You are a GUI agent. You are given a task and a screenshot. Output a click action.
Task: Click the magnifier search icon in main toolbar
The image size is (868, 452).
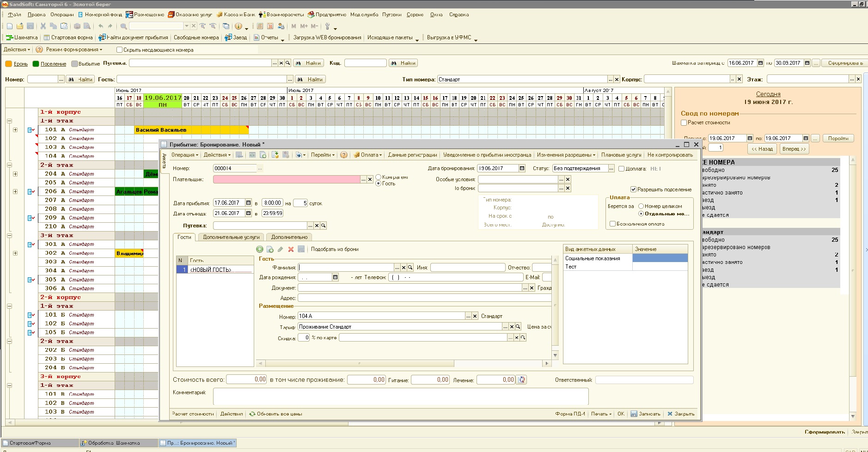(x=123, y=26)
